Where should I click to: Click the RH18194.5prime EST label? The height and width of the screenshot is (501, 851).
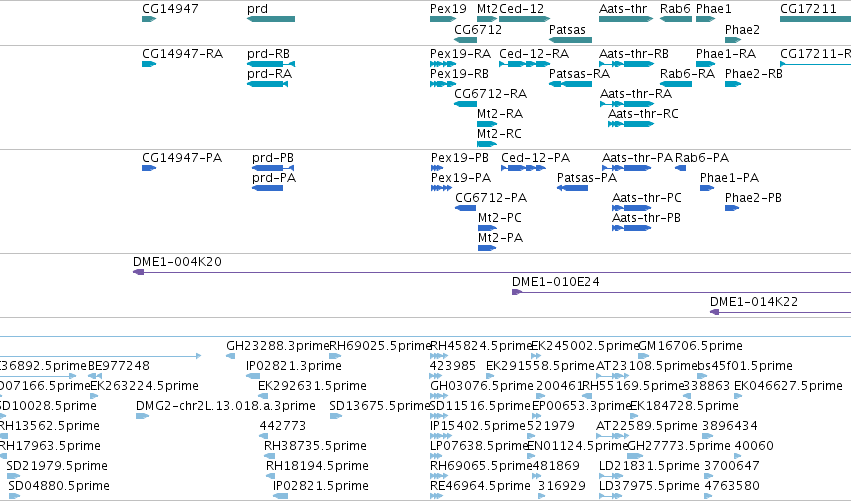pos(317,467)
